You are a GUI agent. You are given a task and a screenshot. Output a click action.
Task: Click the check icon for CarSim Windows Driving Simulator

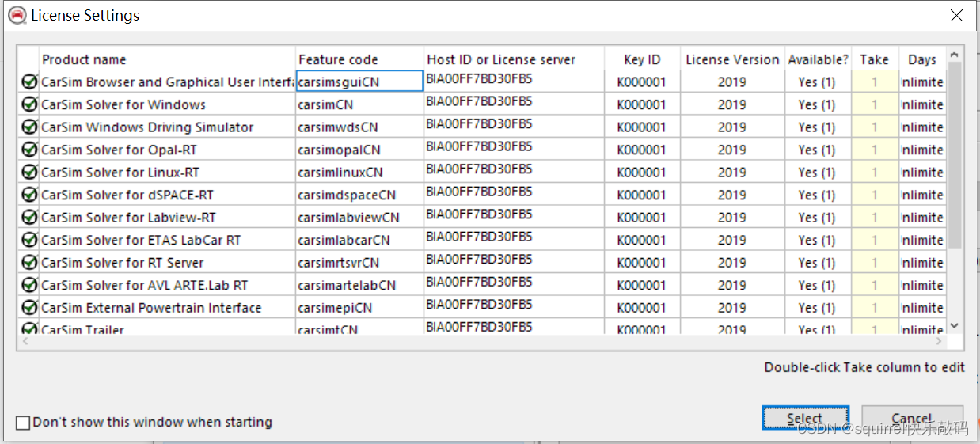[x=29, y=127]
